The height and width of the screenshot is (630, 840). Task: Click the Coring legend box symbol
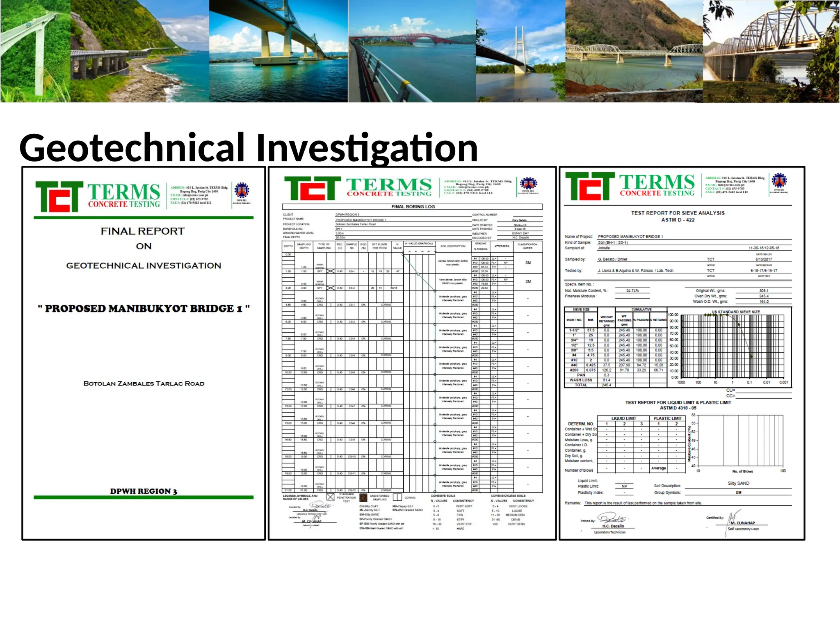[397, 497]
